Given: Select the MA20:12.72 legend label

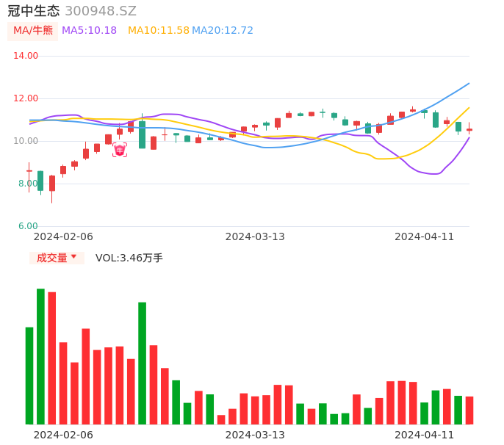Looking at the screenshot, I should pyautogui.click(x=223, y=31).
